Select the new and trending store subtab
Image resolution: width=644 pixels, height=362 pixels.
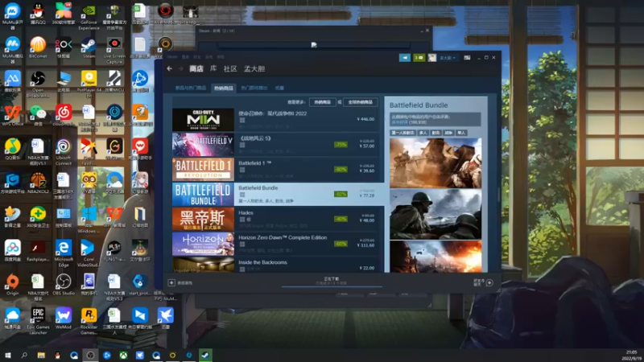pos(191,88)
